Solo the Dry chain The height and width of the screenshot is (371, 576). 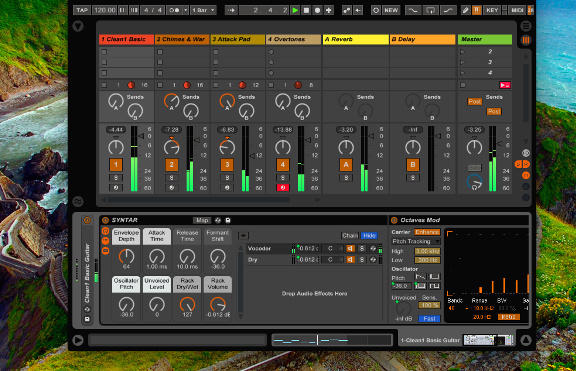coord(362,260)
